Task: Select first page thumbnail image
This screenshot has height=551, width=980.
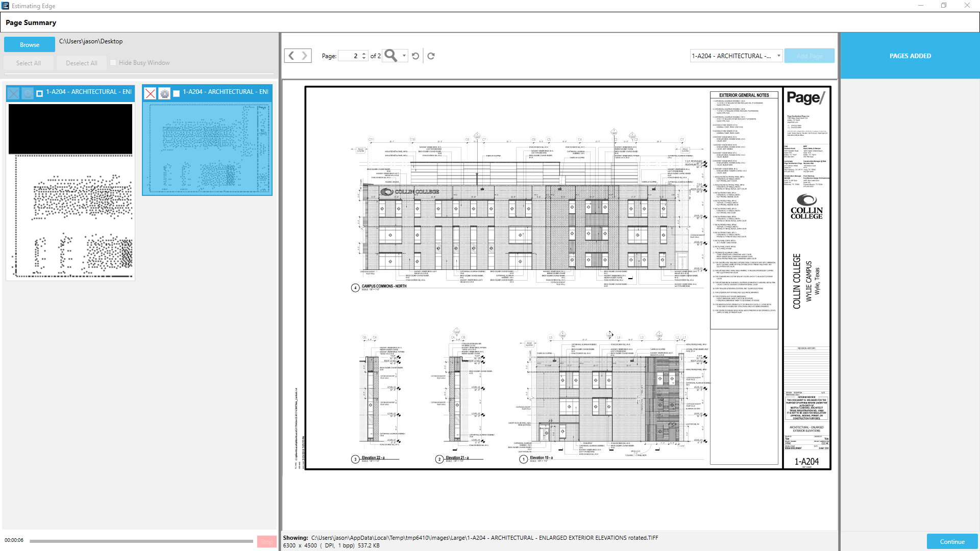Action: 70,191
